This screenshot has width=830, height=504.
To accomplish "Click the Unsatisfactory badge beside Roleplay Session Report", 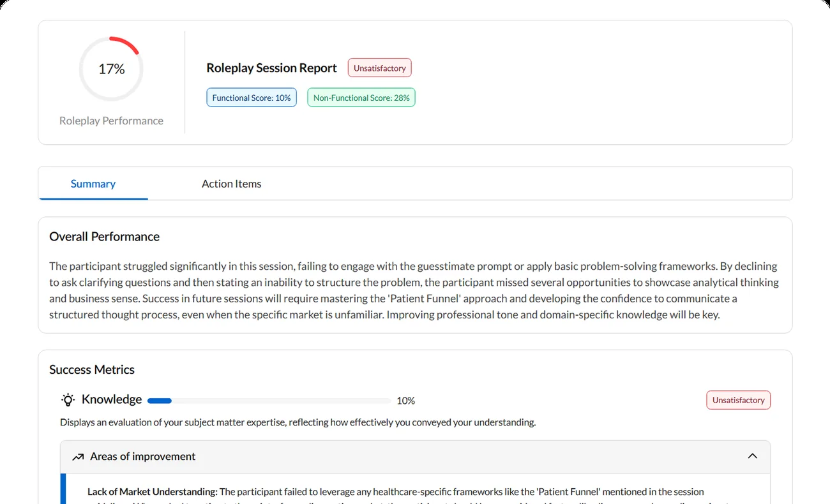I will tap(380, 68).
